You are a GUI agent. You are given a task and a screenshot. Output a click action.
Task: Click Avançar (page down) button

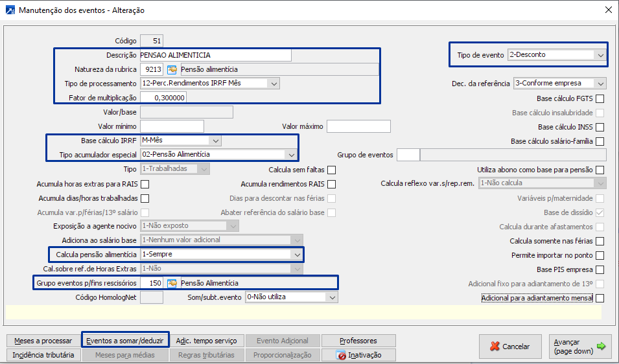pyautogui.click(x=579, y=347)
